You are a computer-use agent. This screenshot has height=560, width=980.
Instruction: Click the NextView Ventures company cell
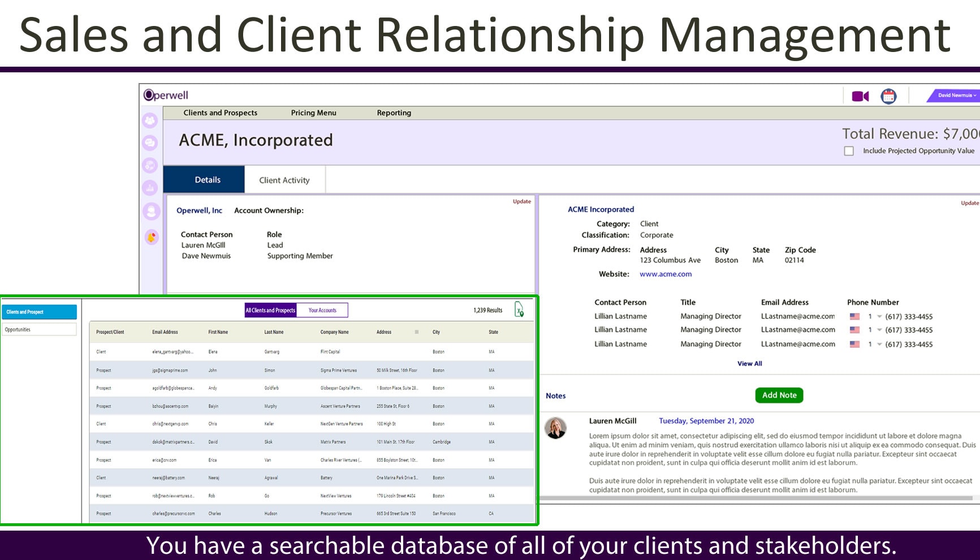tap(336, 496)
